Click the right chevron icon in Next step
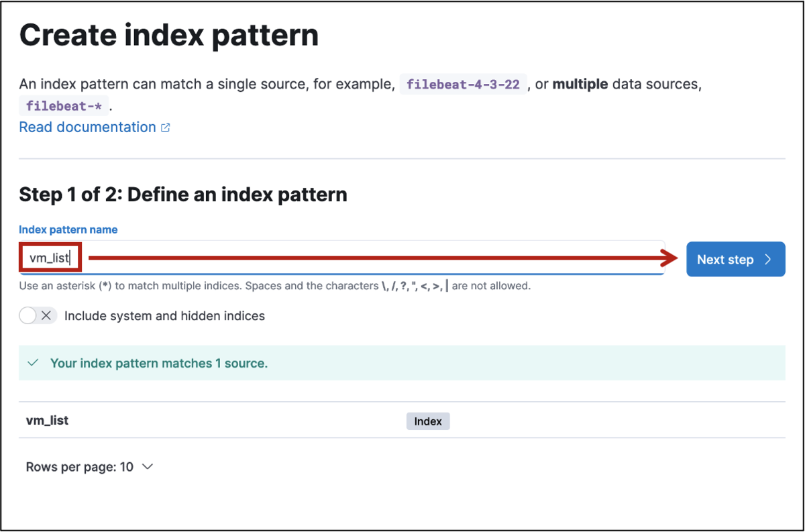 click(x=768, y=260)
